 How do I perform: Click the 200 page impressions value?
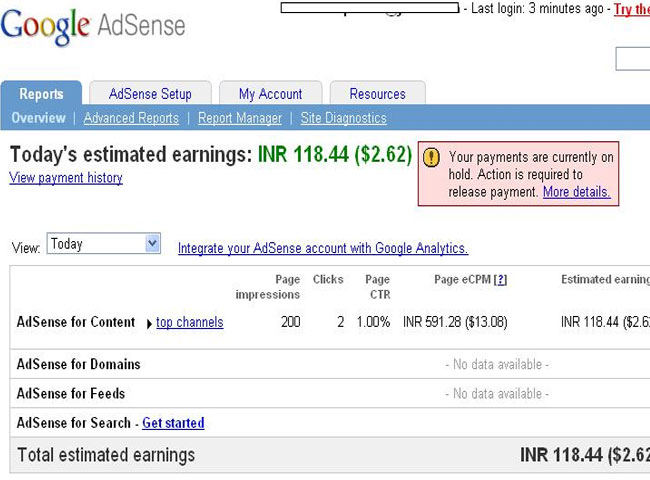pos(291,322)
